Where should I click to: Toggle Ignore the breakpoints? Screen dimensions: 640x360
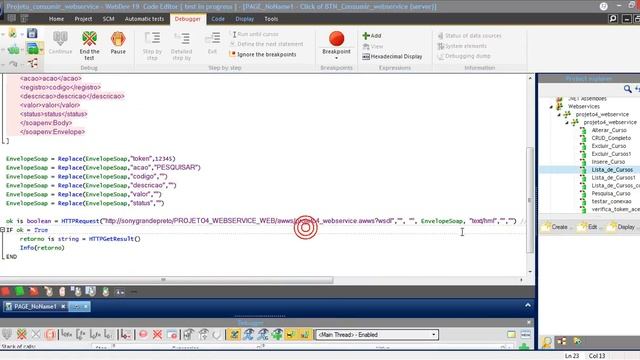coord(263,54)
